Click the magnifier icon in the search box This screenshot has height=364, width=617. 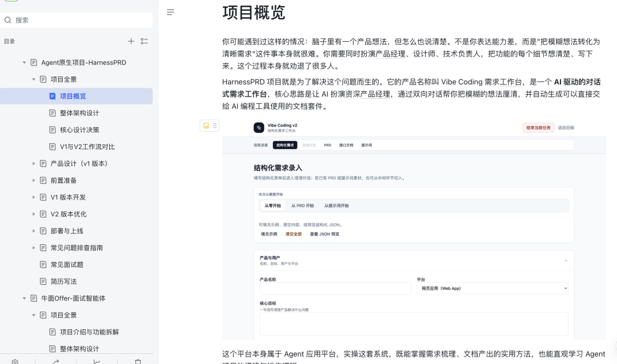click(x=8, y=20)
